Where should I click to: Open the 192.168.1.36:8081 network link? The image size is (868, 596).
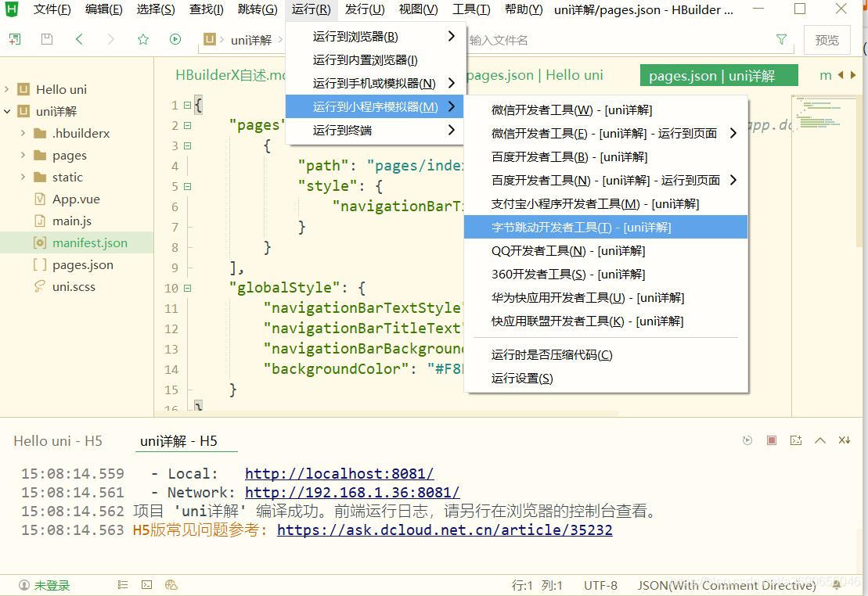click(352, 493)
